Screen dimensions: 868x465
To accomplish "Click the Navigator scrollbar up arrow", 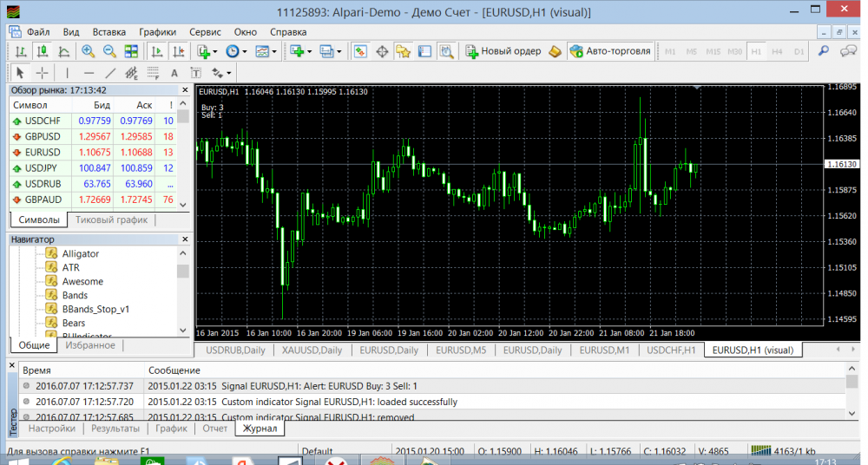I will (183, 253).
